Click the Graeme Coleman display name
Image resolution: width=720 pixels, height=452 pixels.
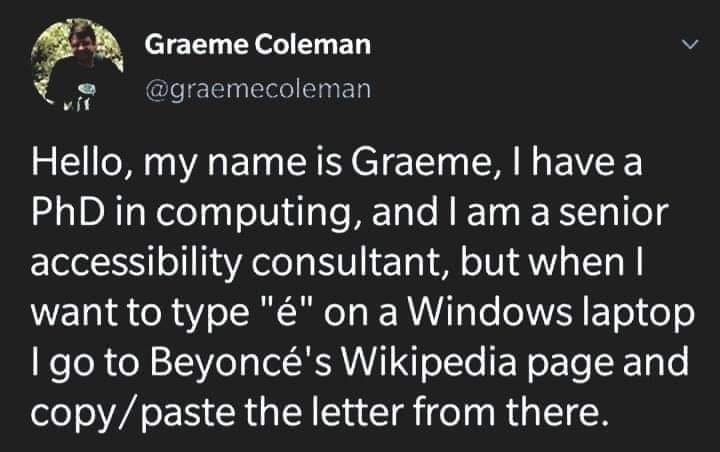(258, 45)
